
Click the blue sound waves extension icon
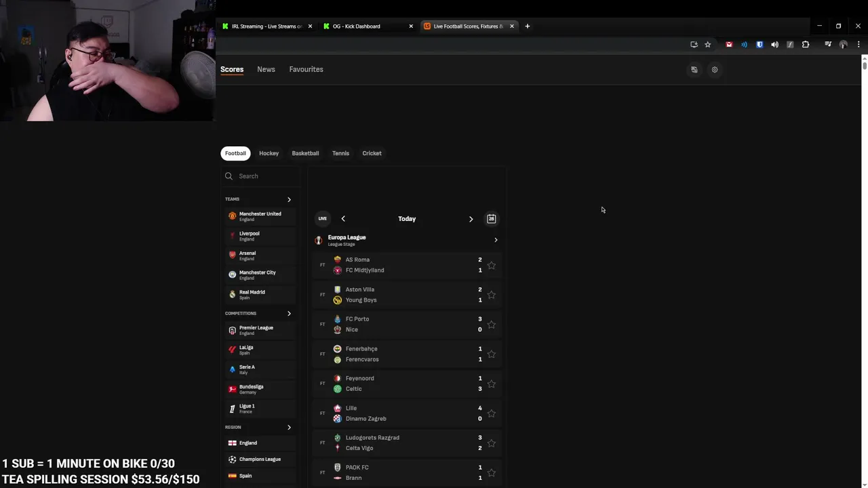744,45
